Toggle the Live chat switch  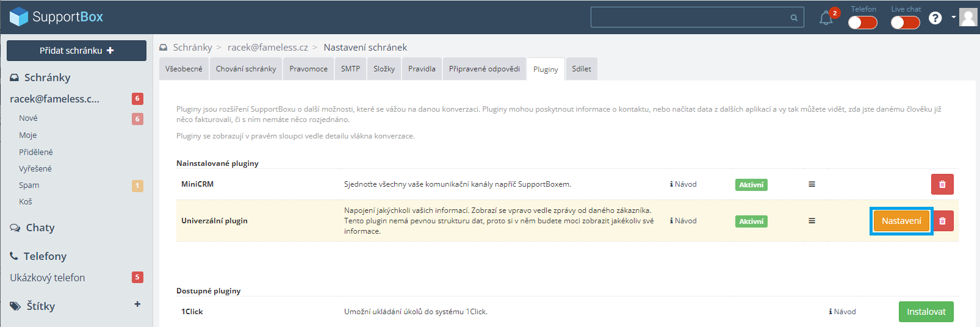905,23
